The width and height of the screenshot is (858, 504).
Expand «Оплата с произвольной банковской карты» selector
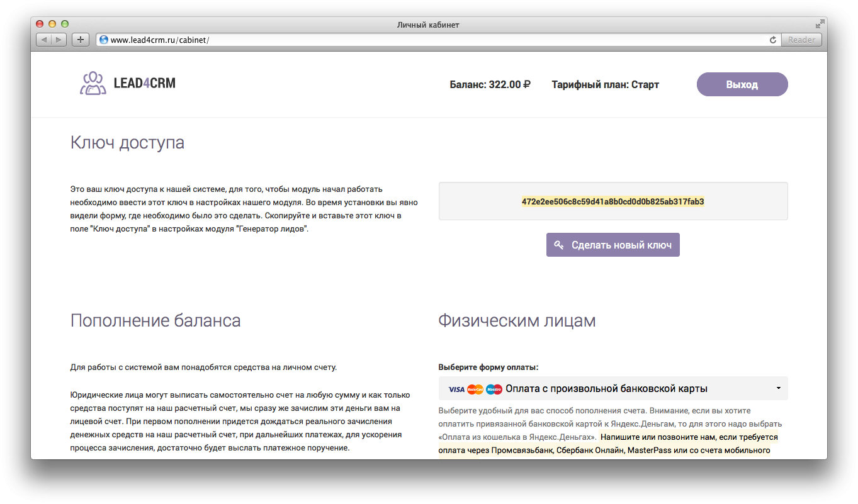pos(612,388)
